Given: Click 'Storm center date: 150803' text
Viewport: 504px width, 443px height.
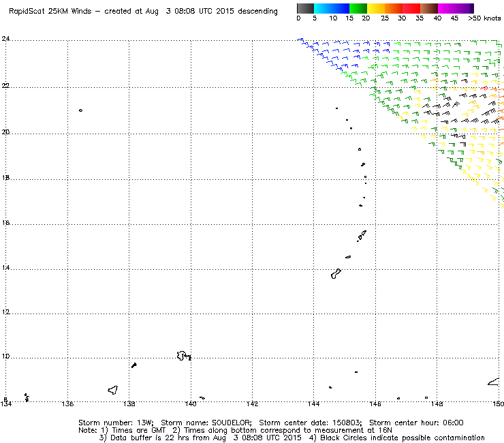Looking at the screenshot, I should click(x=310, y=423).
